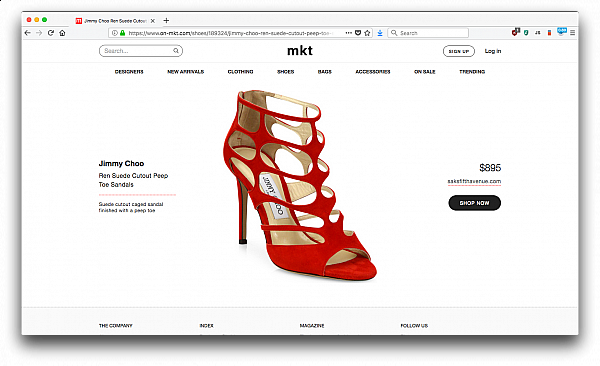This screenshot has height=366, width=600.
Task: Open the BAGS menu
Action: click(x=324, y=72)
